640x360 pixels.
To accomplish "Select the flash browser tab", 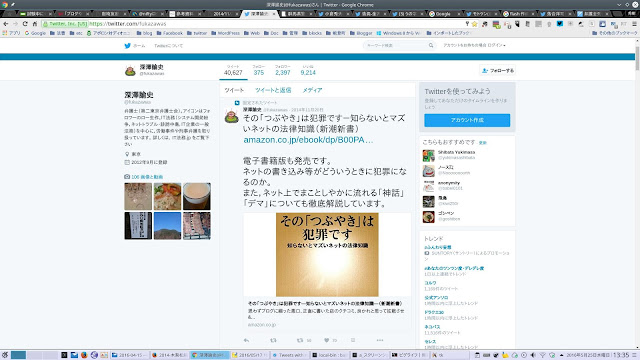I will (x=519, y=14).
